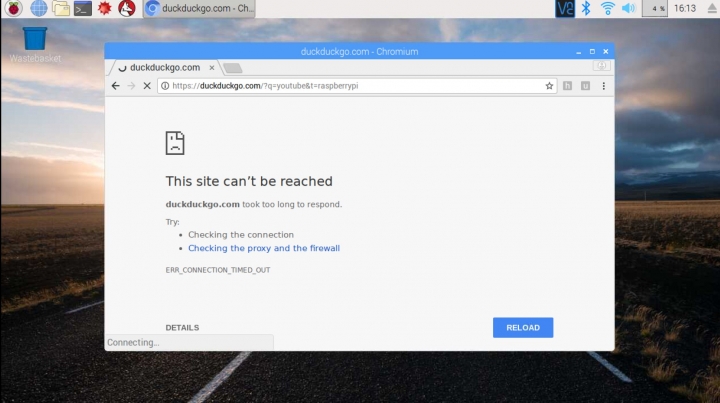This screenshot has height=403, width=720.
Task: Maximize the Chromium window
Action: [x=592, y=52]
